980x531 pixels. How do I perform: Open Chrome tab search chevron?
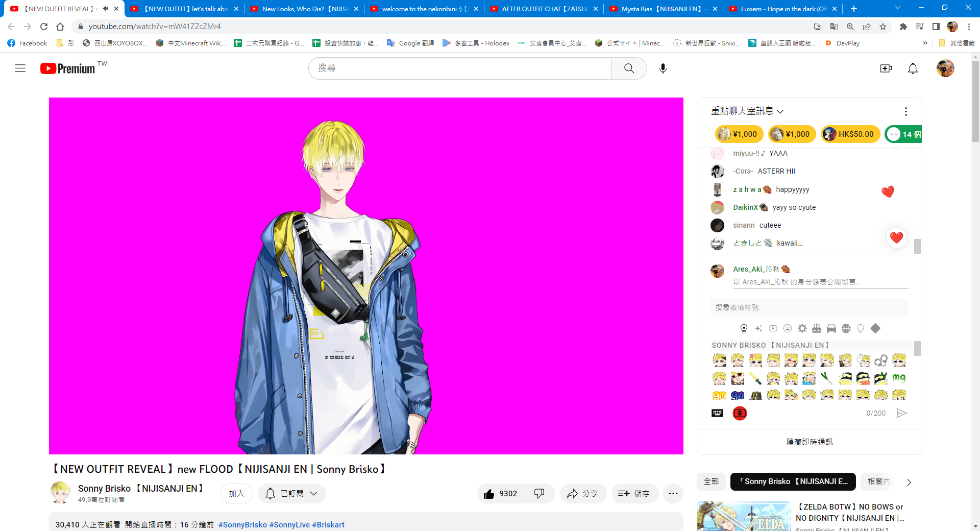898,8
